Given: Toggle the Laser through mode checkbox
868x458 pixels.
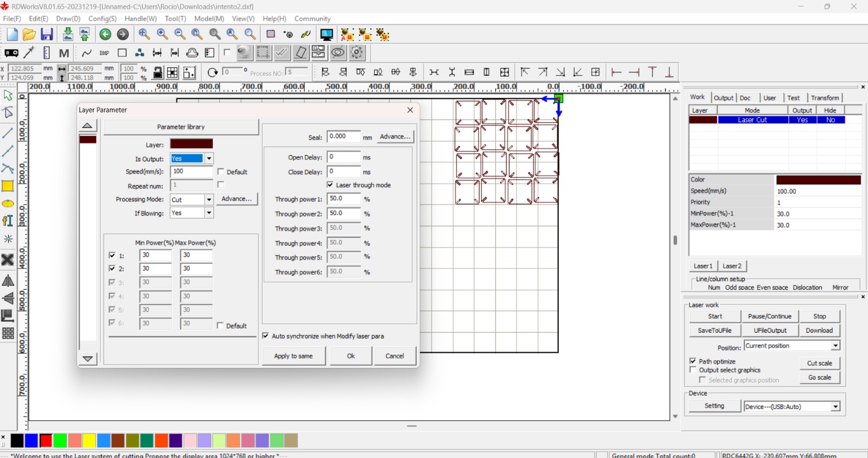Looking at the screenshot, I should tap(330, 185).
